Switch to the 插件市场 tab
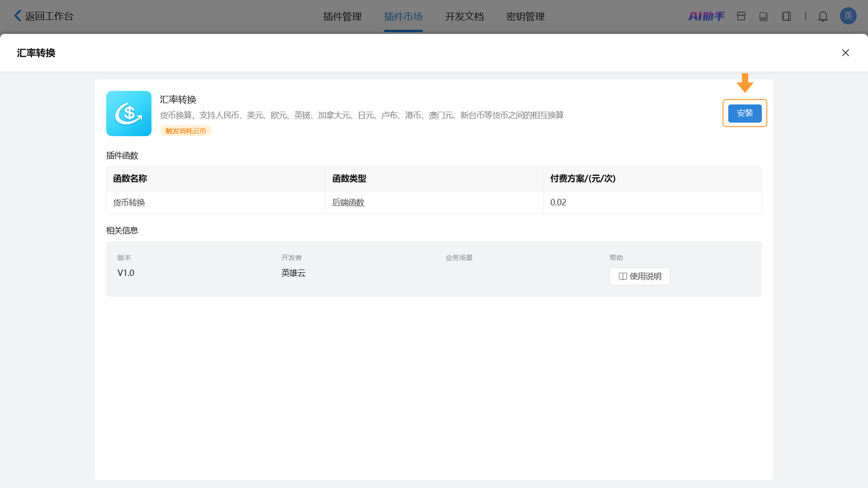The height and width of the screenshot is (488, 868). coord(403,16)
